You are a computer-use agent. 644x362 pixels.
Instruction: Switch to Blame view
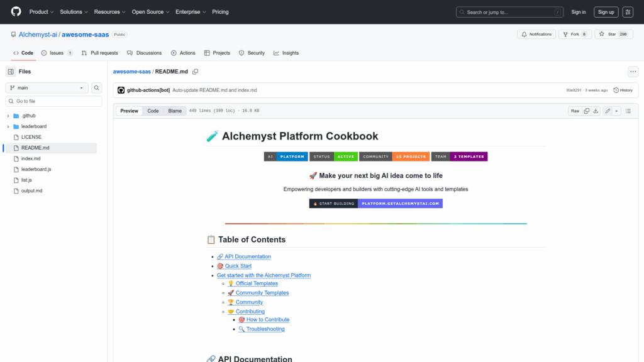coord(175,111)
